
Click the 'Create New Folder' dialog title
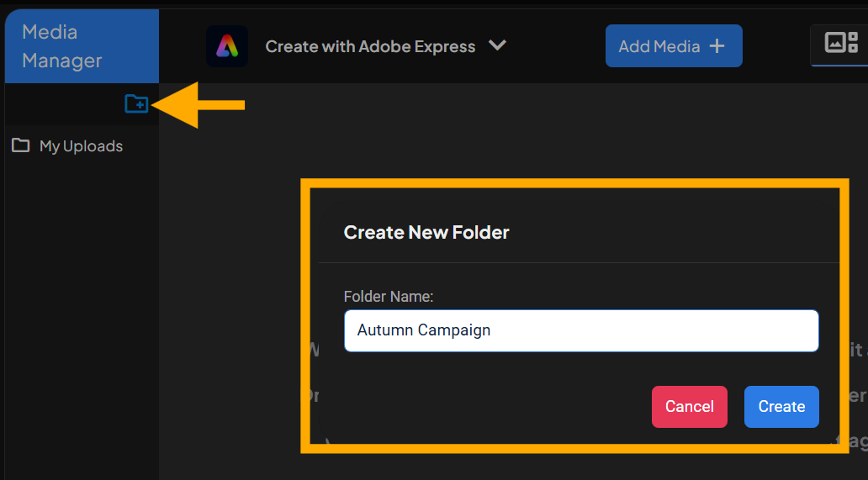click(x=426, y=232)
